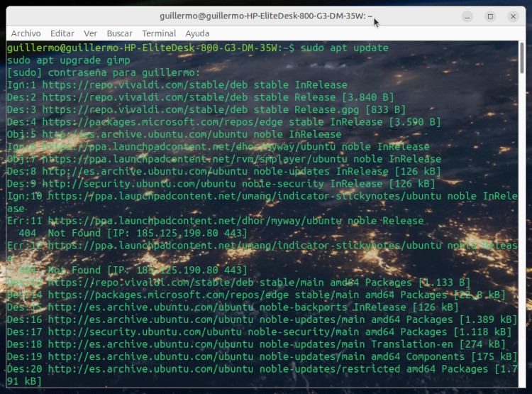Click the Des:16 noble-updates/main Packages line
Image resolution: width=532 pixels, height=394 pixels.
tap(262, 319)
